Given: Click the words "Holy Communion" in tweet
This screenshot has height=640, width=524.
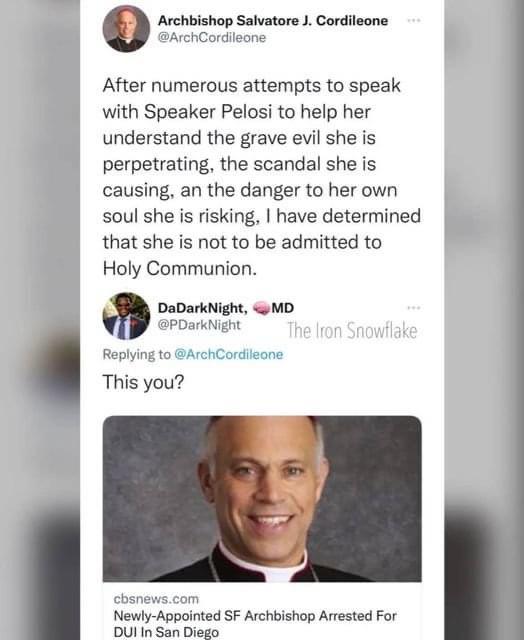Looking at the screenshot, I should click(178, 269).
